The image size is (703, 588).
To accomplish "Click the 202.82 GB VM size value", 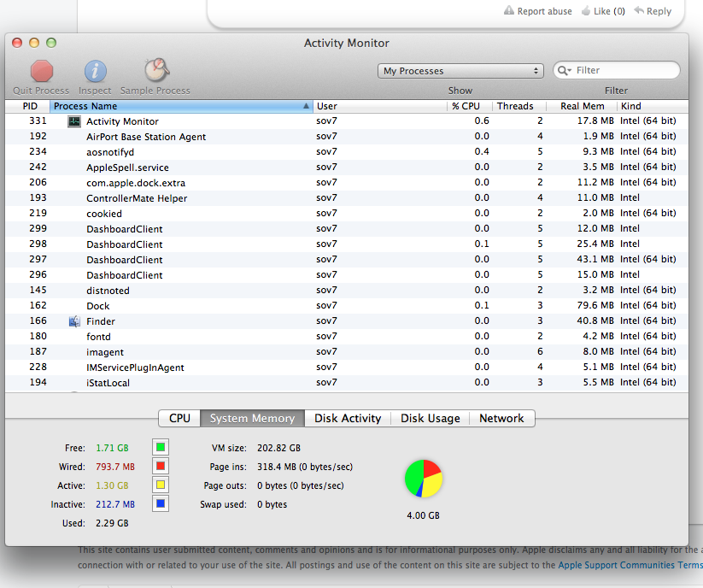I will coord(278,448).
